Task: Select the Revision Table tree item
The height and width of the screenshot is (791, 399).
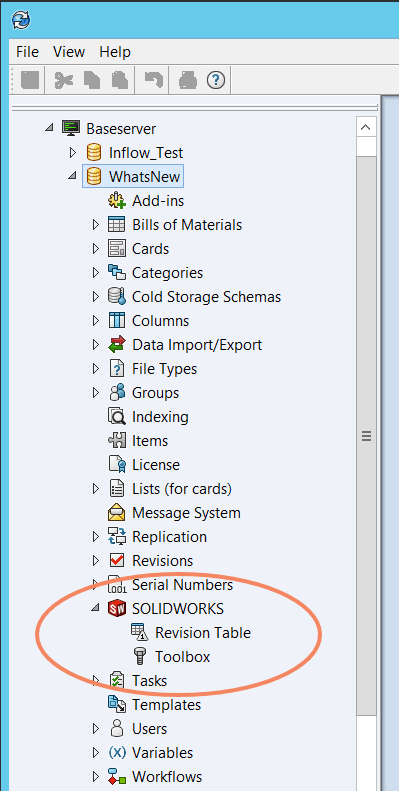Action: (x=203, y=633)
